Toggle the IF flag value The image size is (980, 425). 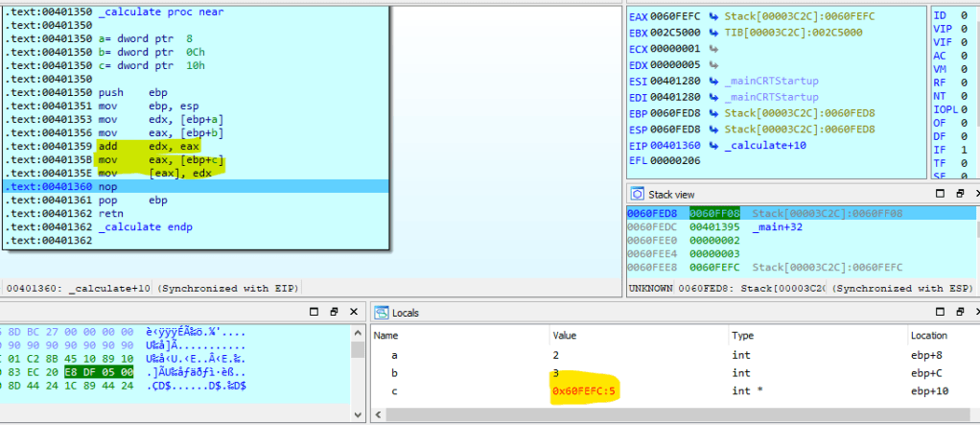click(965, 151)
